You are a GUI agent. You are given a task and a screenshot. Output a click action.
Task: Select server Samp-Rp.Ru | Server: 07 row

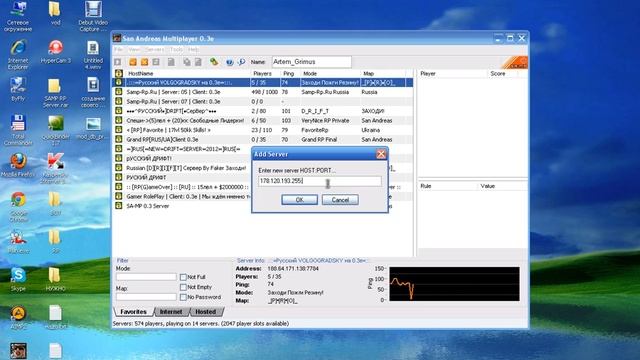click(x=263, y=101)
